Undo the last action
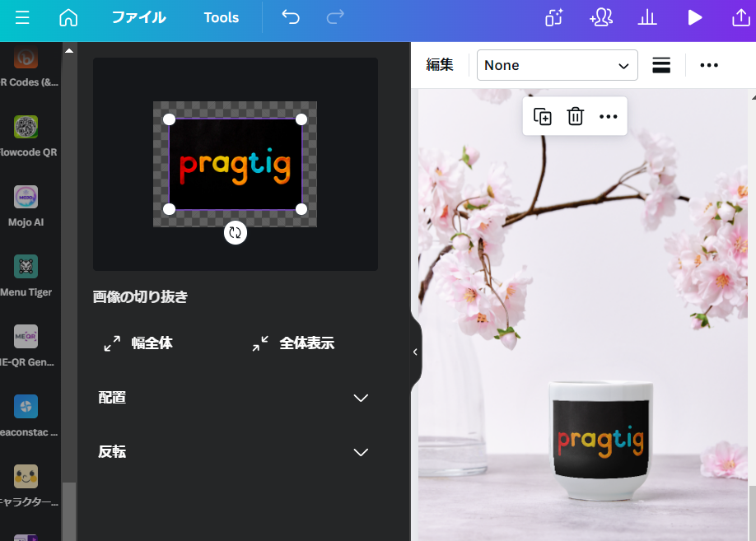The height and width of the screenshot is (541, 756). click(x=291, y=17)
